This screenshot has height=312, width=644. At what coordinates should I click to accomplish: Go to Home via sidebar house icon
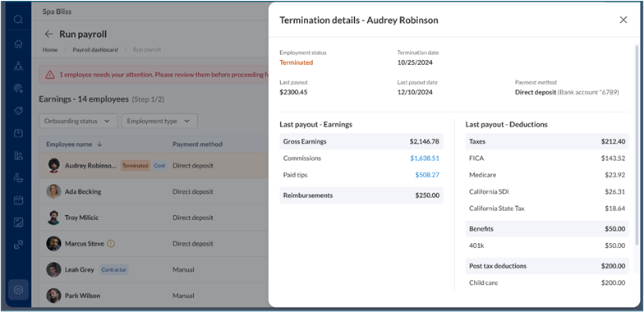[x=18, y=44]
